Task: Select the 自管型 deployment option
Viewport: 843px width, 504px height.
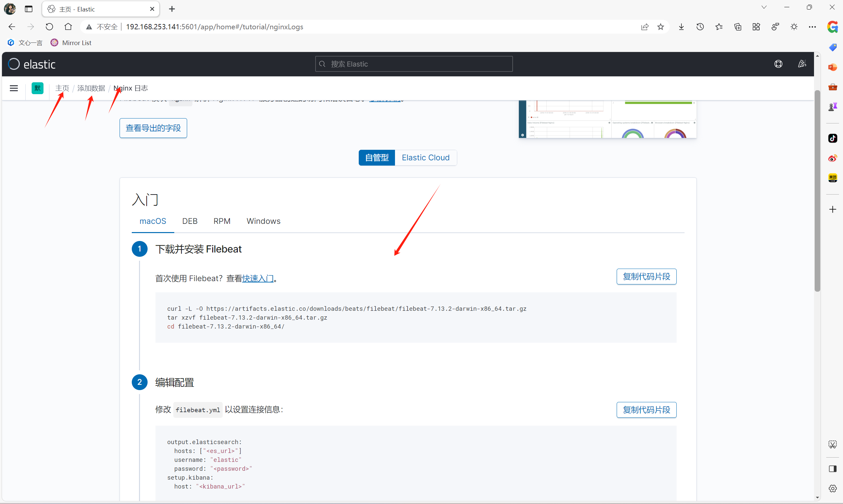Action: [x=377, y=158]
